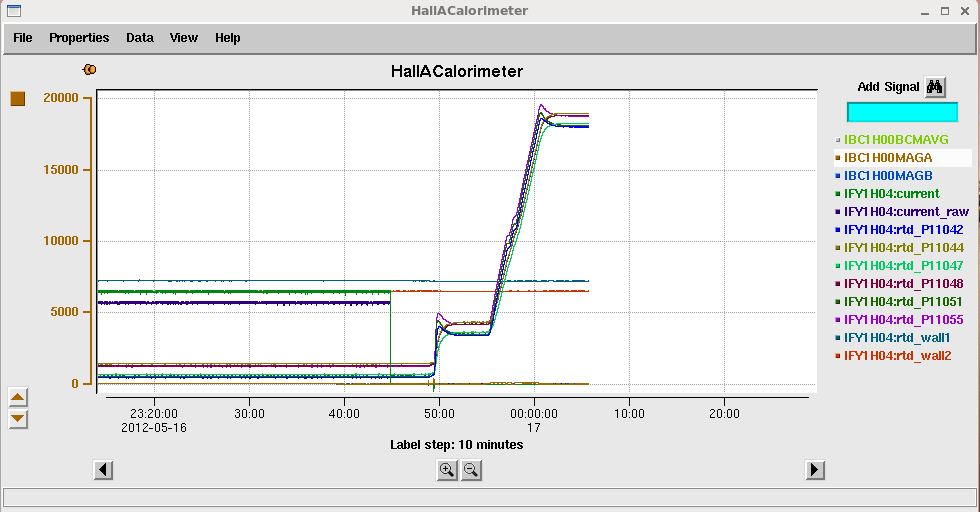Zoom in on the time axis
The height and width of the screenshot is (512, 980).
click(x=446, y=470)
